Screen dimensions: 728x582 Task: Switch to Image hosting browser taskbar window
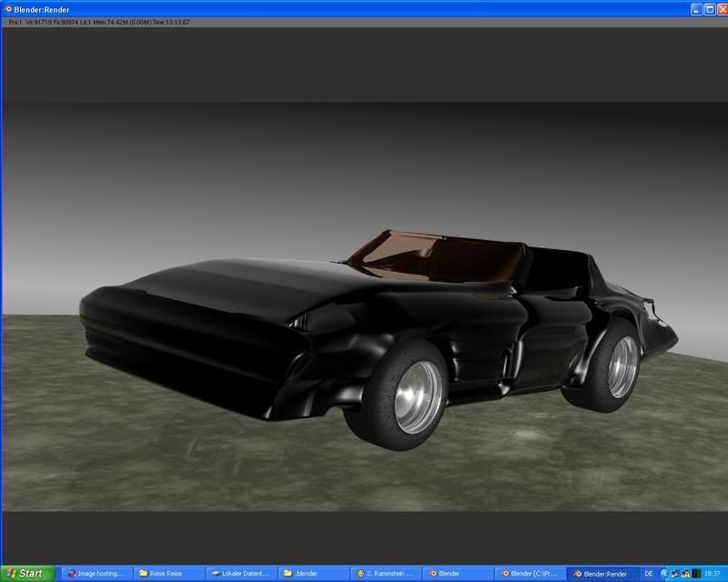tap(97, 574)
